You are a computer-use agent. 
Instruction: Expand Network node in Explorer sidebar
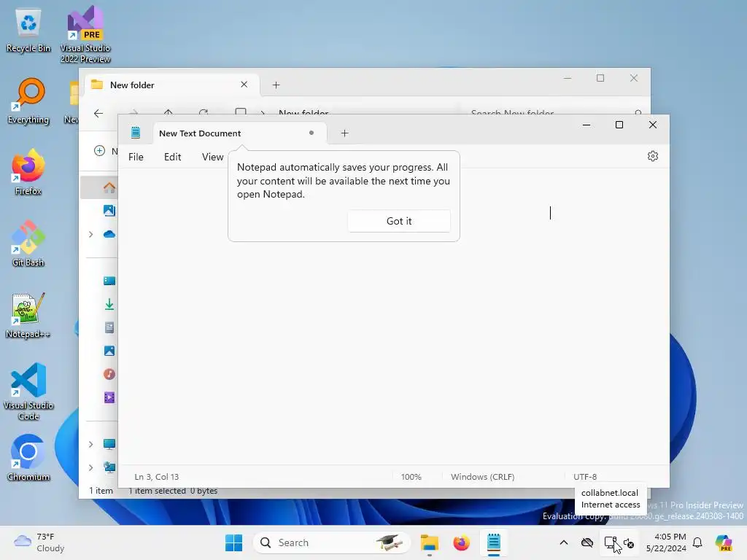tap(90, 467)
